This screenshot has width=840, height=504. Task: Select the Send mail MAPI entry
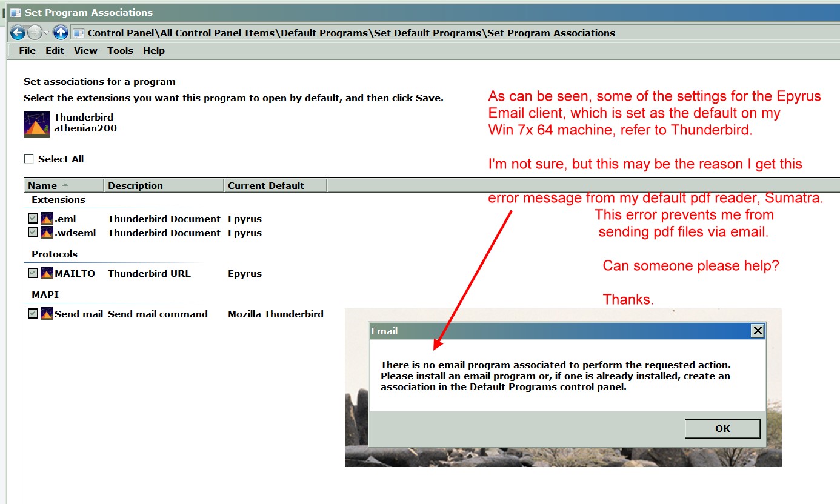tap(79, 314)
